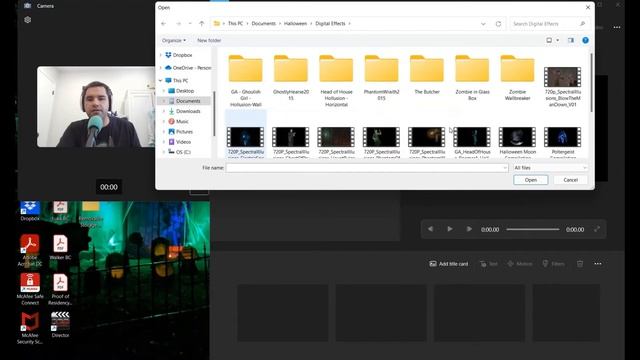Image resolution: width=640 pixels, height=360 pixels.
Task: Open the All files type dropdown
Action: pyautogui.click(x=550, y=168)
